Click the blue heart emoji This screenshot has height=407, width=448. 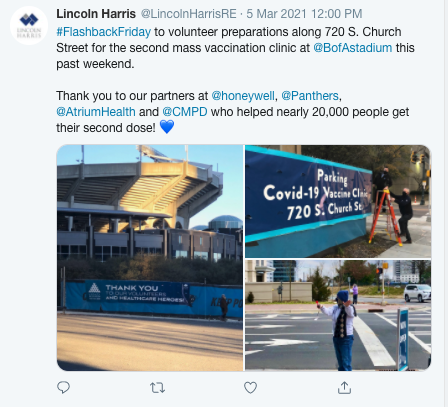167,127
